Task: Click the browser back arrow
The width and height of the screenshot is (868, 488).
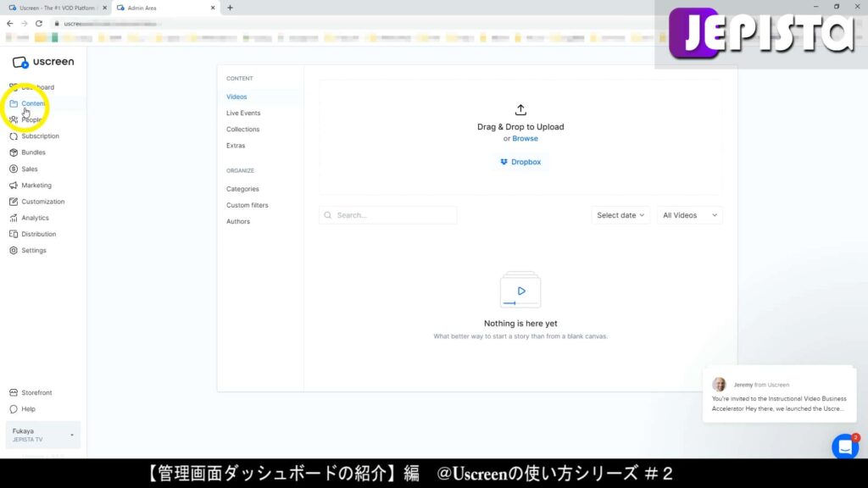Action: click(x=9, y=23)
